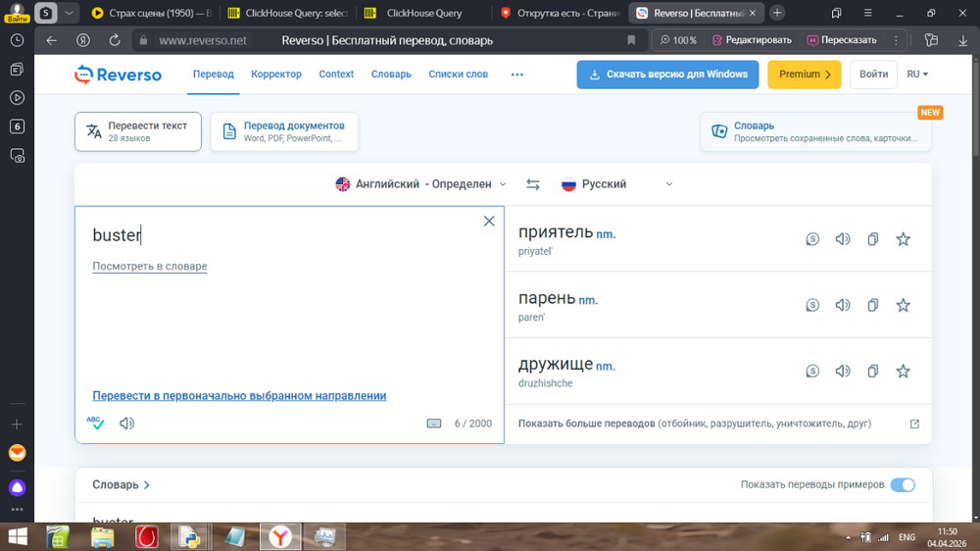
Task: Click the Reverso logo
Action: [x=118, y=75]
